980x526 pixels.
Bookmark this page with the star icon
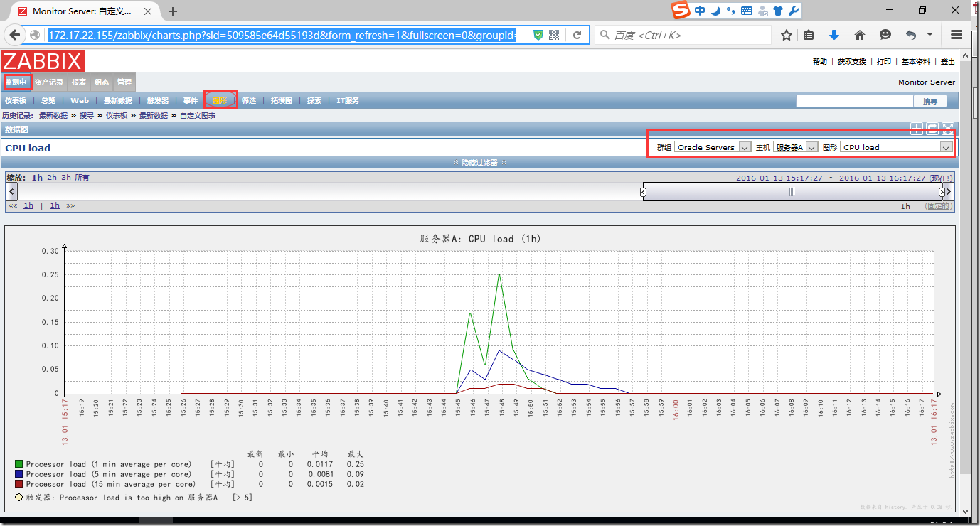[787, 35]
